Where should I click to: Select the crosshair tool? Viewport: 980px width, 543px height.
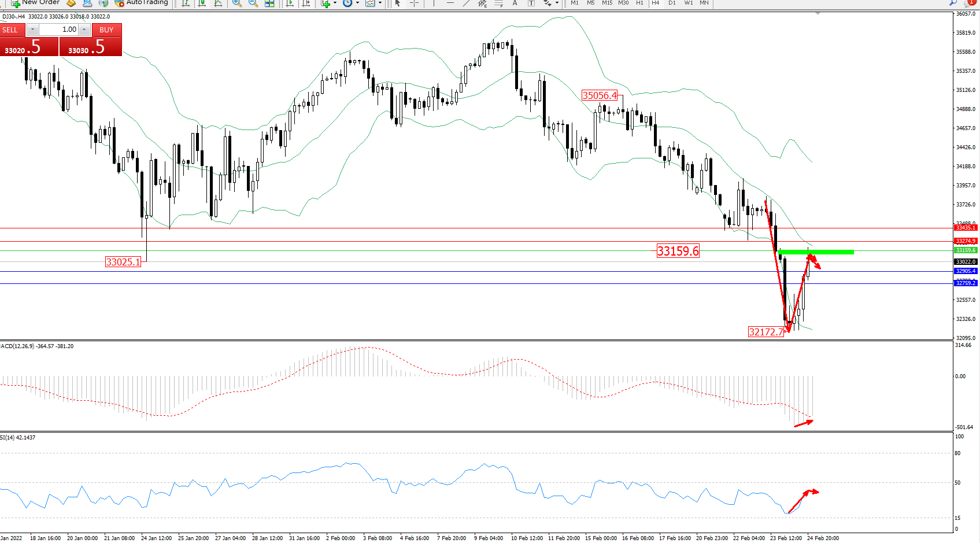pos(414,3)
